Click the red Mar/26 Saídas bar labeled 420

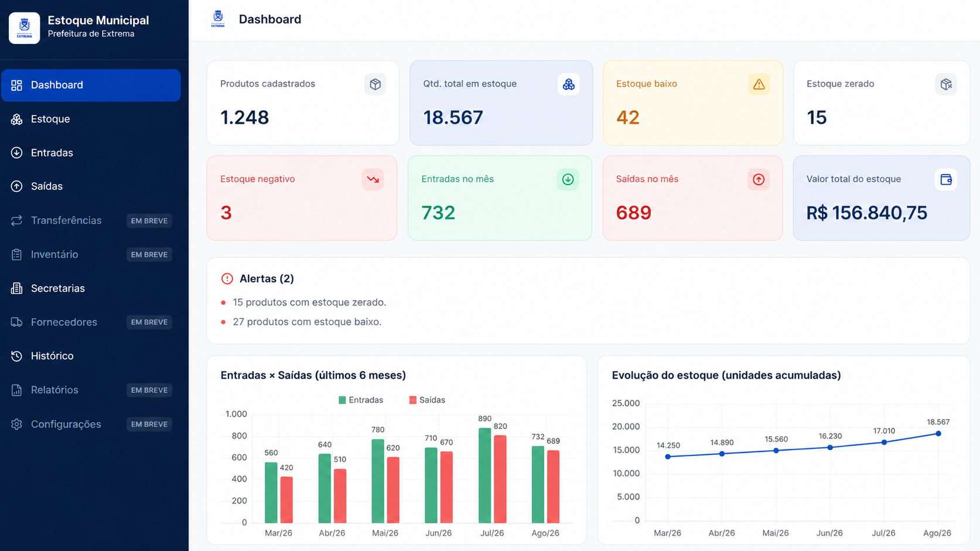tap(286, 499)
